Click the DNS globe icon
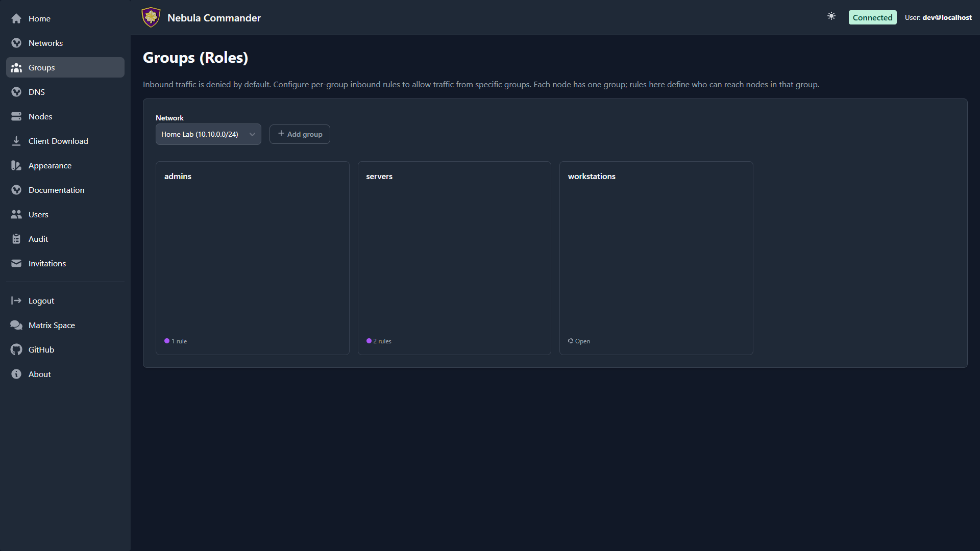This screenshot has width=980, height=551. click(x=16, y=92)
